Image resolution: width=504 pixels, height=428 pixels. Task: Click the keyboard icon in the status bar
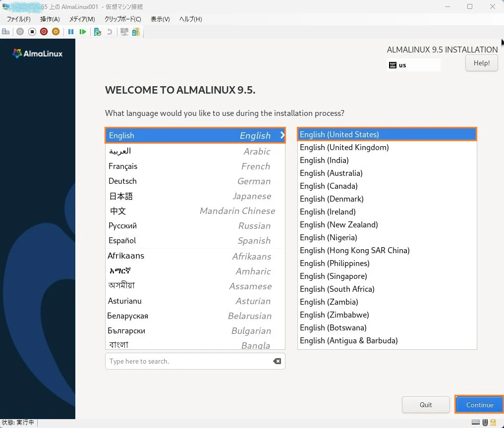[x=476, y=422]
